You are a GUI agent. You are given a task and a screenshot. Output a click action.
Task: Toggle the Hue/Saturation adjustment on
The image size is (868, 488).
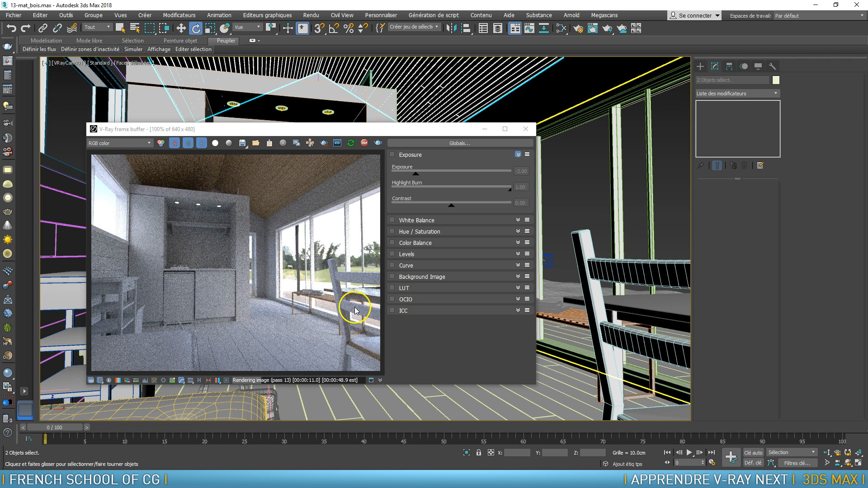pyautogui.click(x=392, y=231)
